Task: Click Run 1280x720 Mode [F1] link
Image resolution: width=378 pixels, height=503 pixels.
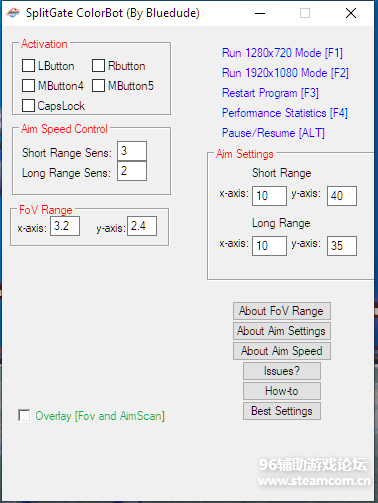Action: coord(282,53)
